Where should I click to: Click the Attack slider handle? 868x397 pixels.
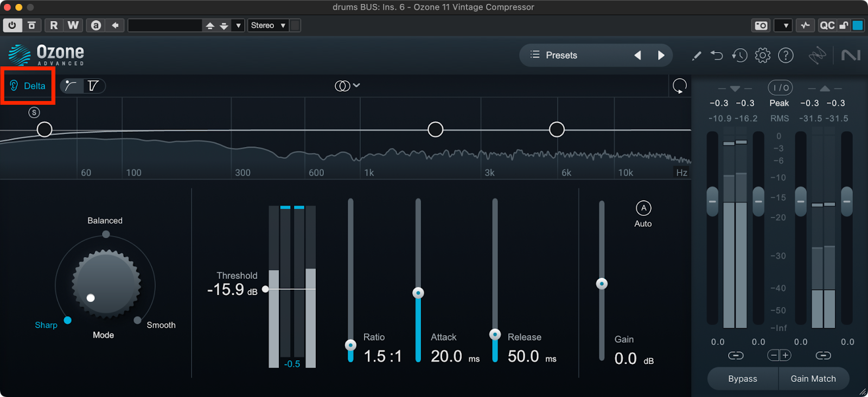tap(418, 293)
